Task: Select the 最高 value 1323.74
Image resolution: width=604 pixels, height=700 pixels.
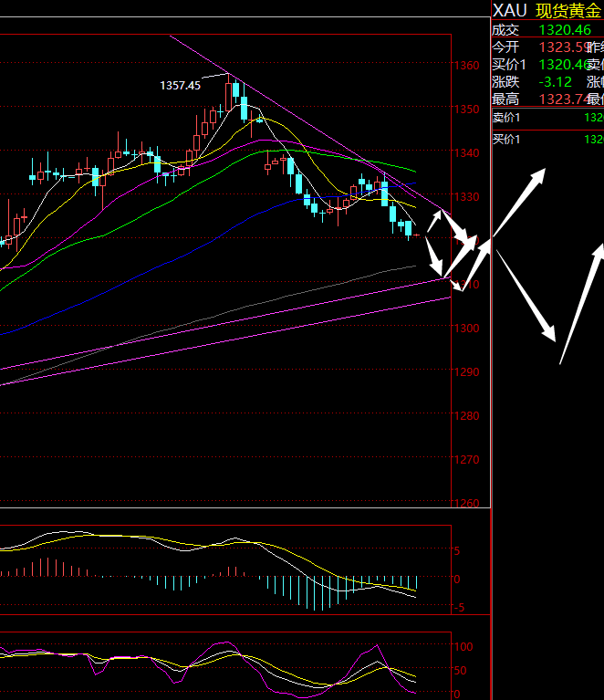Action: [565, 99]
